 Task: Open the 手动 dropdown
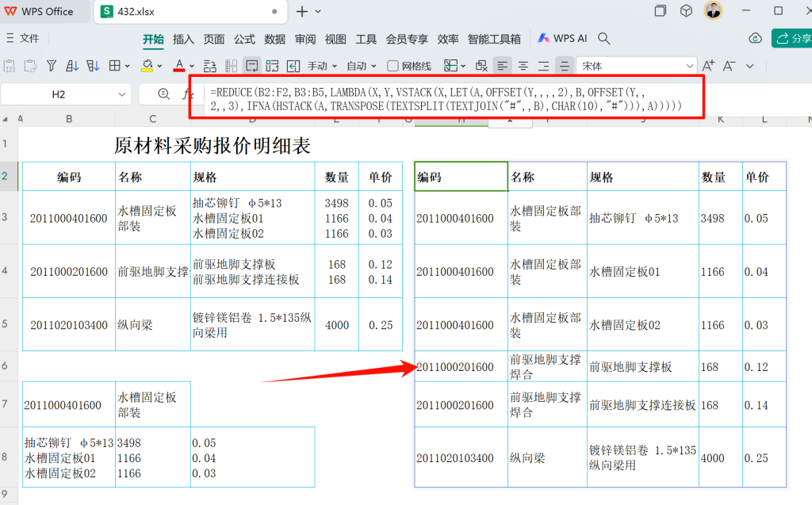click(323, 66)
